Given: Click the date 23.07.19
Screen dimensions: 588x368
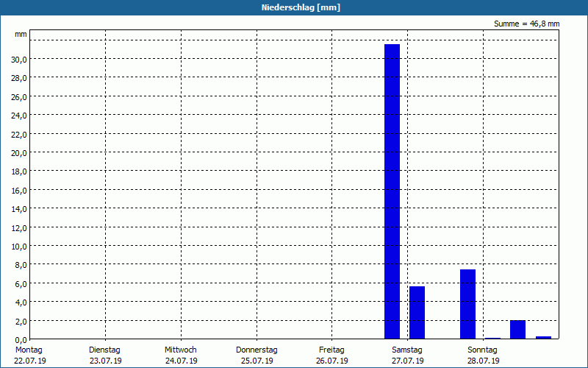Looking at the screenshot, I should click(x=106, y=361).
